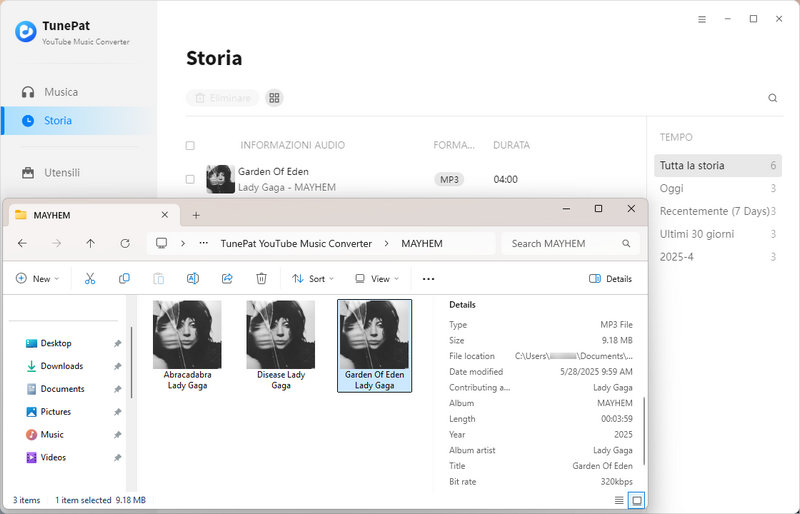Copy the selected file

point(124,279)
